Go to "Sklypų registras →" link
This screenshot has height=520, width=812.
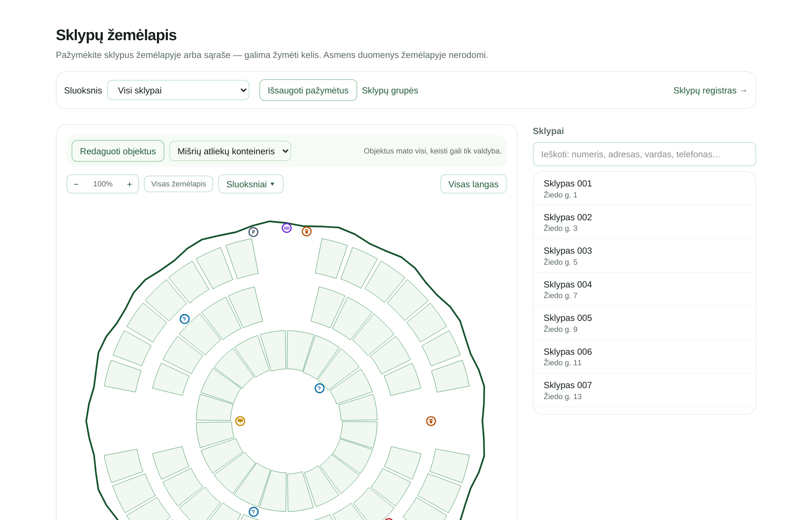pyautogui.click(x=710, y=90)
